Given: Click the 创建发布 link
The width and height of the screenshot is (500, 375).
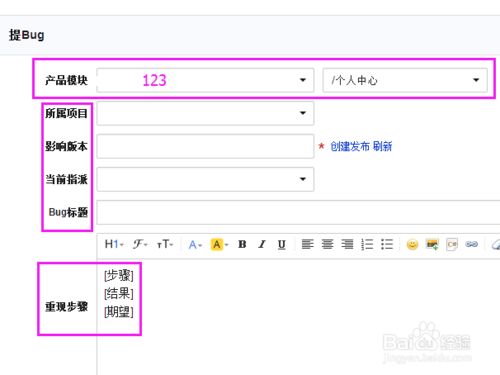Looking at the screenshot, I should point(350,146).
